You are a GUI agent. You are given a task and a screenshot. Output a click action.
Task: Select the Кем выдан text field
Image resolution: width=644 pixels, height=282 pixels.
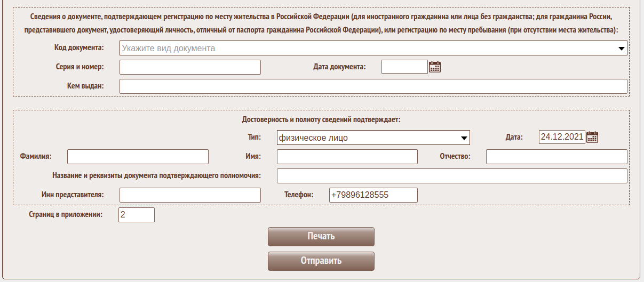point(373,86)
